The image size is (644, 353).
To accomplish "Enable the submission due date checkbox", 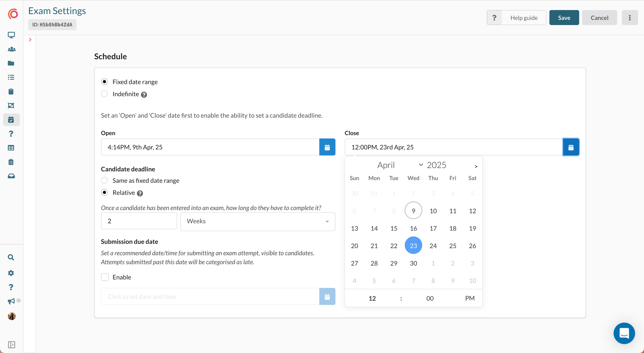I will click(x=105, y=277).
